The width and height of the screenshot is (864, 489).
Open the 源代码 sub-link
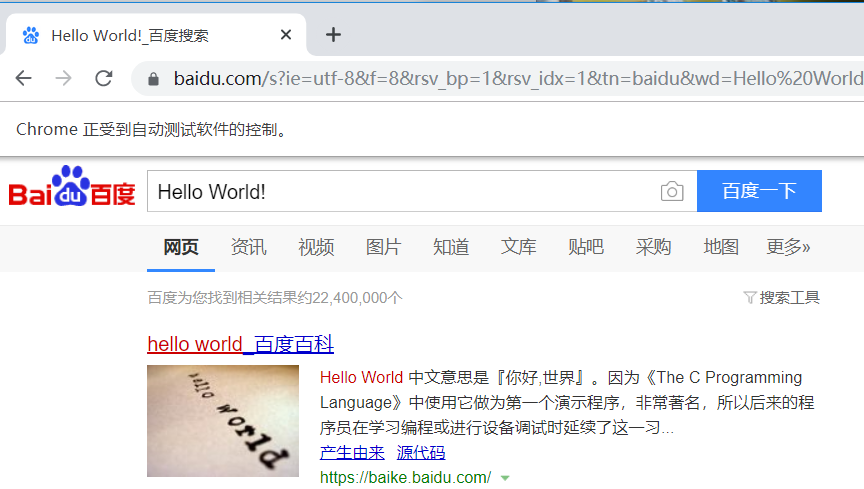[421, 453]
